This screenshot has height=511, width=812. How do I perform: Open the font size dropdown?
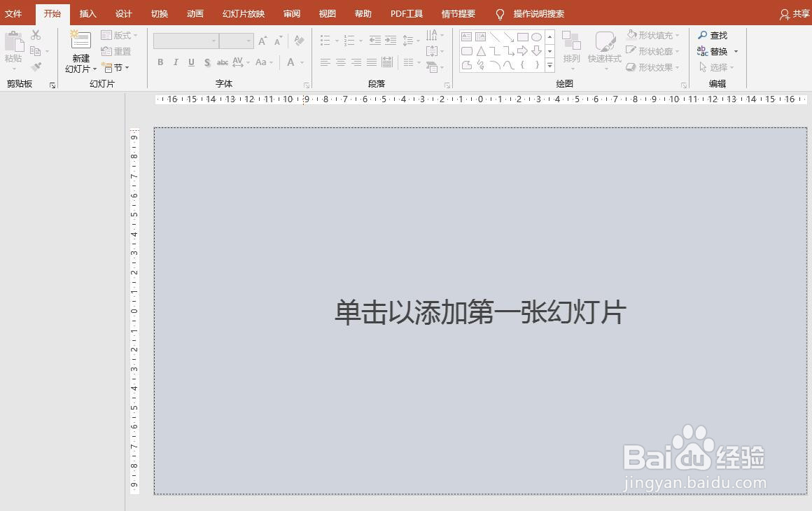pos(247,41)
